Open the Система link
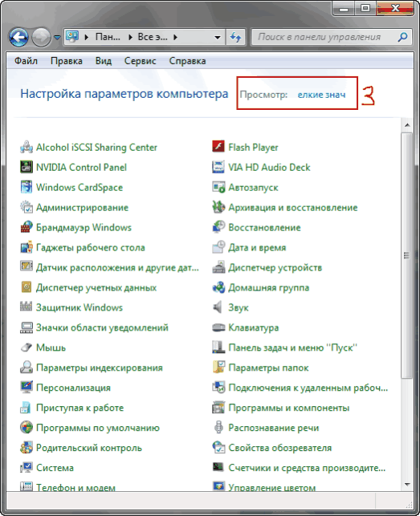The width and height of the screenshot is (420, 516). (55, 468)
